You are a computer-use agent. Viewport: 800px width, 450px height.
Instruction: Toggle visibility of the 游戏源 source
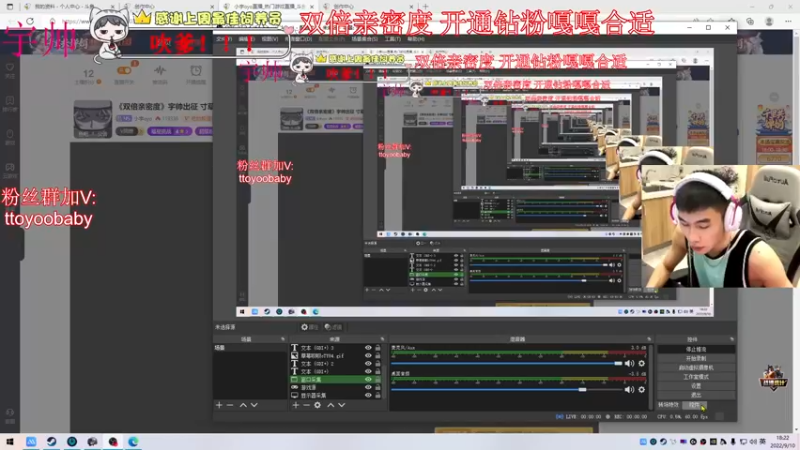click(368, 387)
